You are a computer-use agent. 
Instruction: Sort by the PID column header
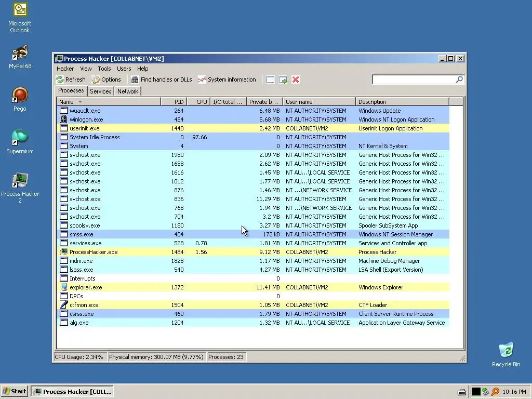(x=174, y=102)
